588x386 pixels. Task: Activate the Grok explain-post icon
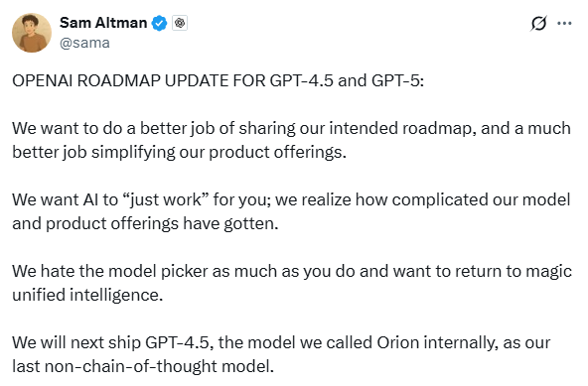[x=538, y=23]
